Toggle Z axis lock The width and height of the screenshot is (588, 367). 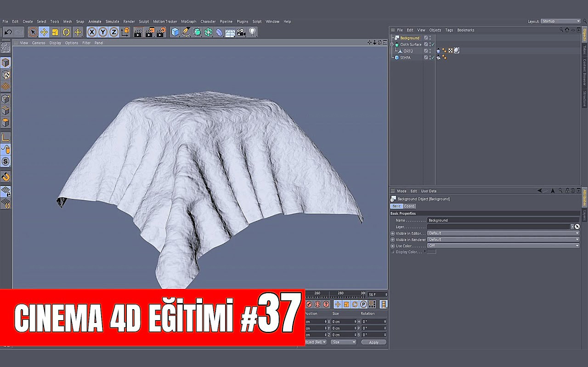point(114,32)
